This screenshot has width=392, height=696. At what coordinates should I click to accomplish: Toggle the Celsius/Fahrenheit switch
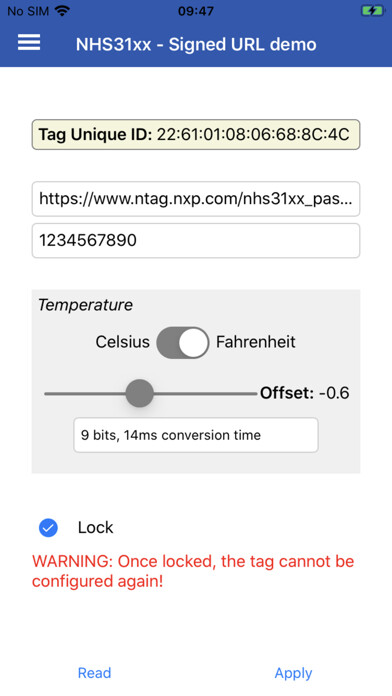coord(182,342)
